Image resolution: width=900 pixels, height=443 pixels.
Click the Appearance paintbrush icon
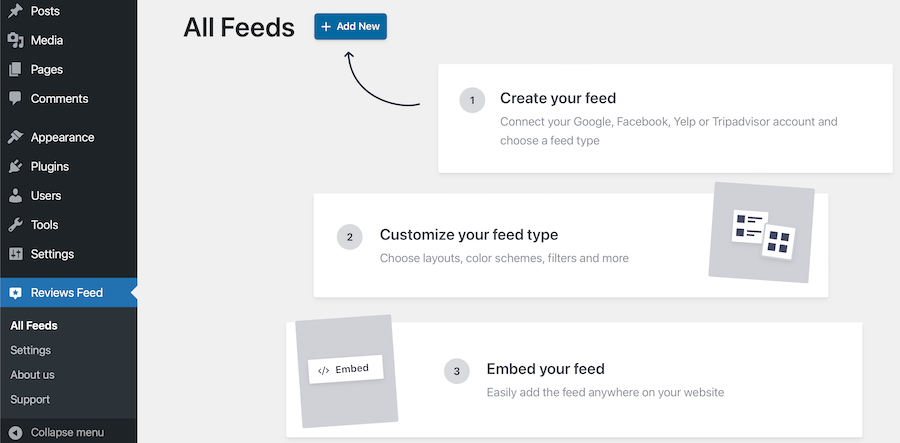pyautogui.click(x=15, y=138)
